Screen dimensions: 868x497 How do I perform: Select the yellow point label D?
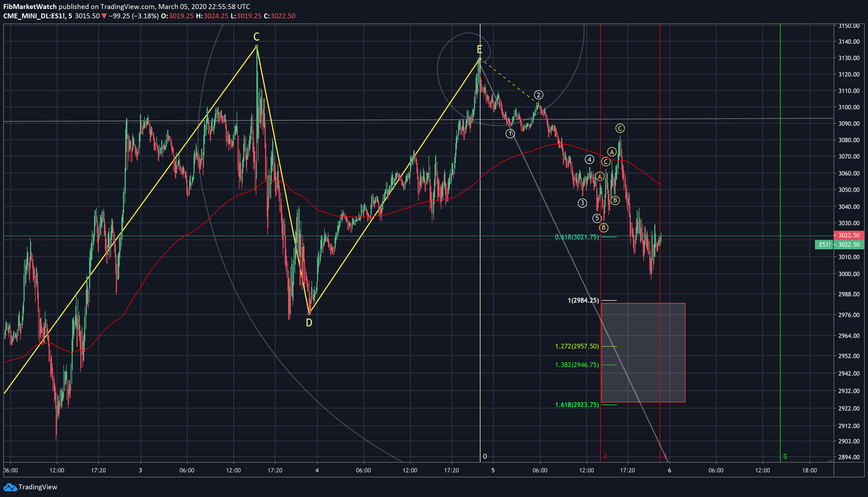click(x=309, y=323)
